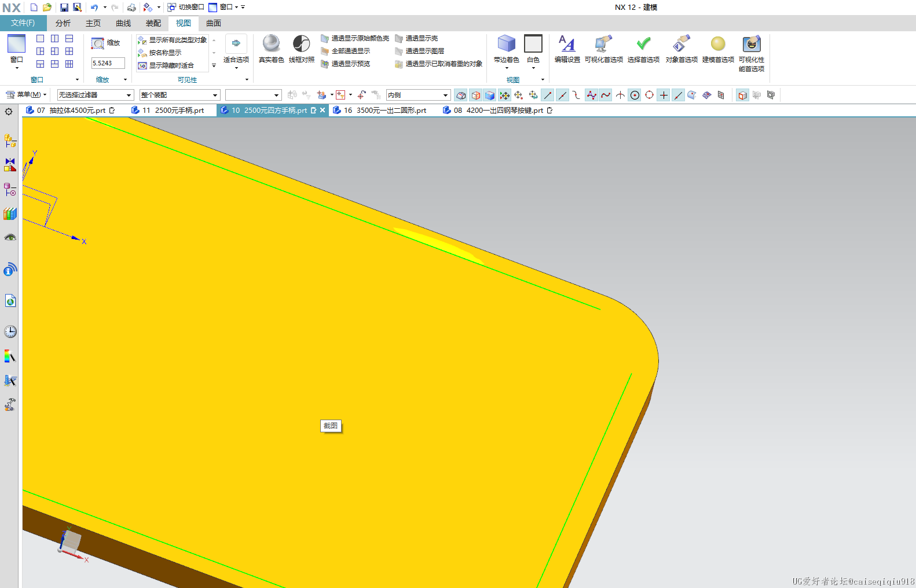
Task: Toggle the midpoint snap icon
Action: [x=562, y=95]
